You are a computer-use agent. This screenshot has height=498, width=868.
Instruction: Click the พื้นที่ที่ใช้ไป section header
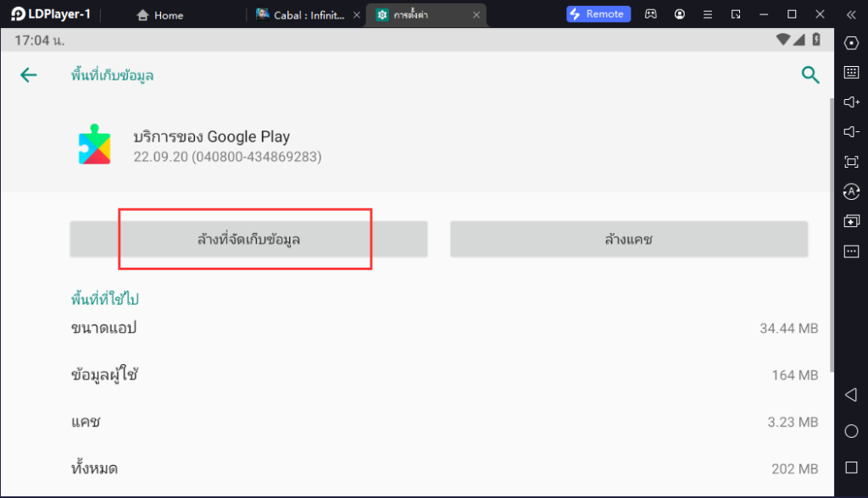[x=104, y=299]
